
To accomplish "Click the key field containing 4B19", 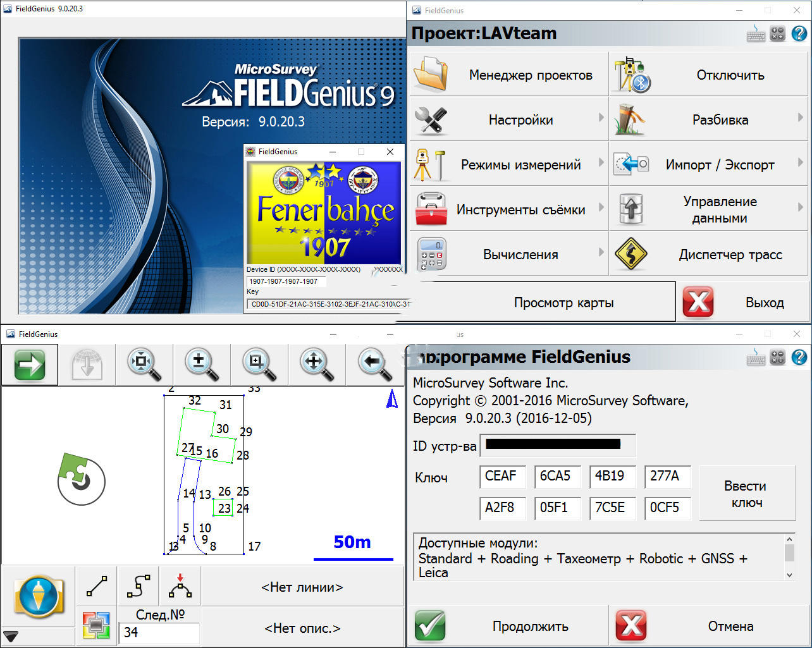I will [x=612, y=476].
